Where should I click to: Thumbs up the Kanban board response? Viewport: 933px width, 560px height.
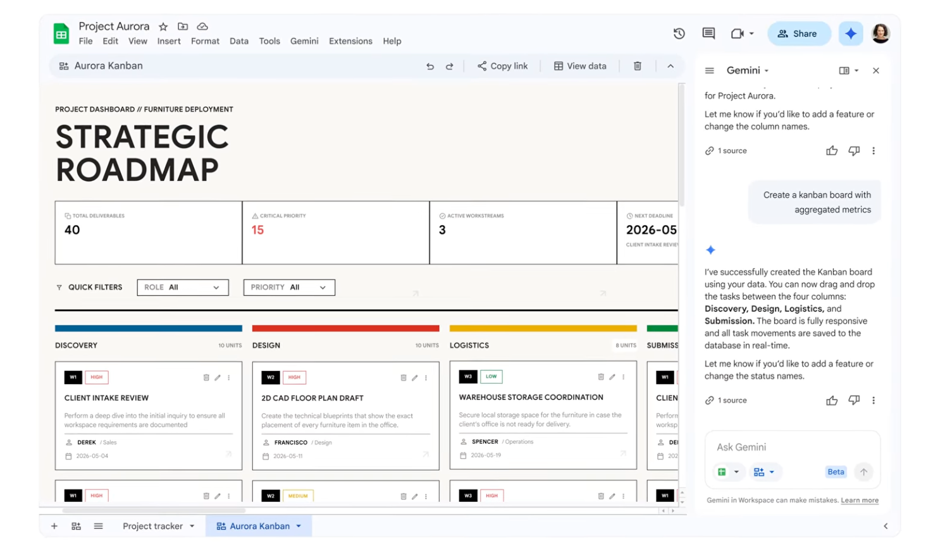point(832,400)
